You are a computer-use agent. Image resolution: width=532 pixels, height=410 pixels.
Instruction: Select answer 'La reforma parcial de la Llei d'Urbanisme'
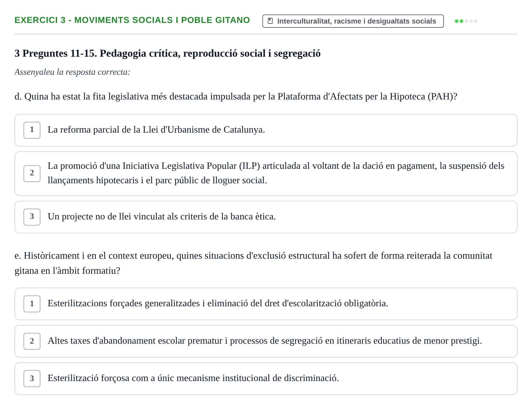(x=266, y=130)
